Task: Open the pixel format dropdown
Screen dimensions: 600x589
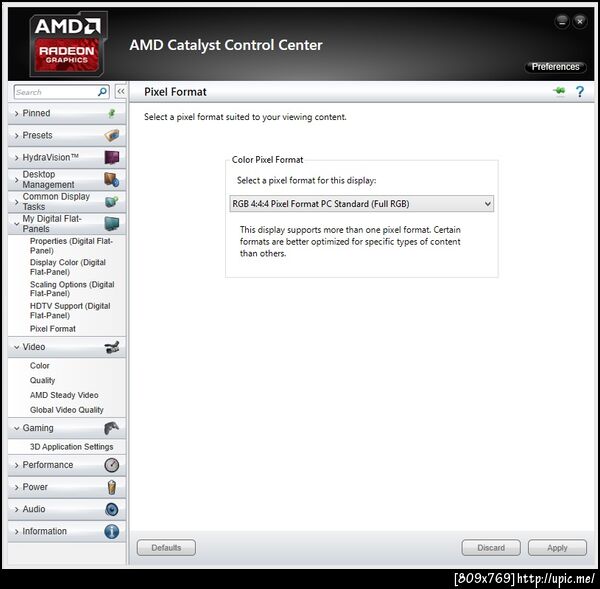Action: pos(362,204)
